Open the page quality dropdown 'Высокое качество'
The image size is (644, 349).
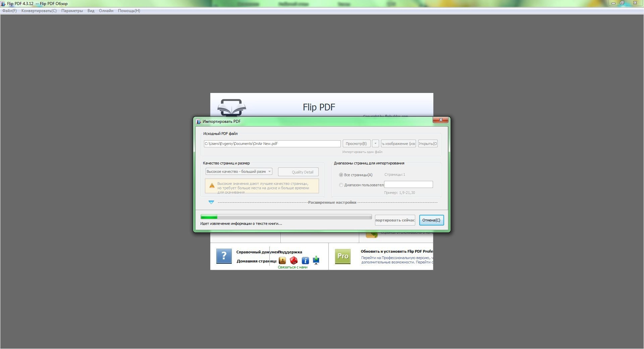(x=239, y=171)
